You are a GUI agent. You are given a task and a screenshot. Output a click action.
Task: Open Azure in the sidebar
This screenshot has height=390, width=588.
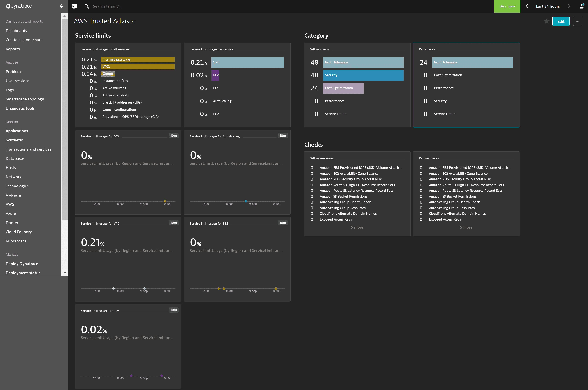pos(11,214)
